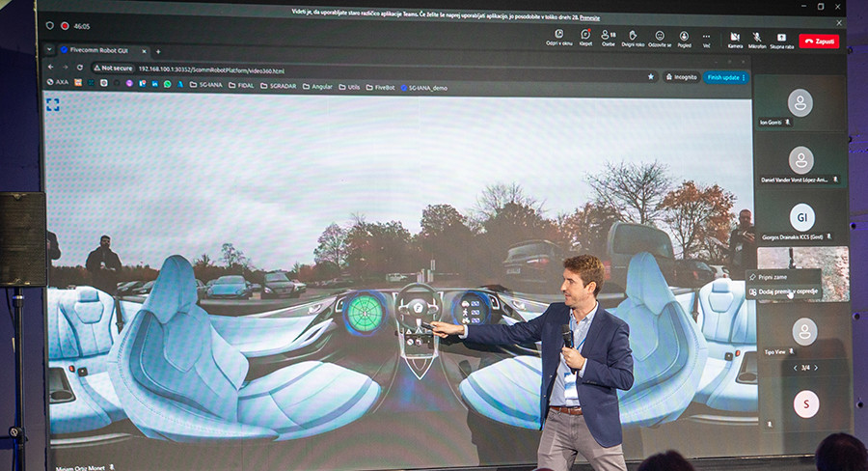The height and width of the screenshot is (471, 868).
Task: Reload the browser page
Action: (x=80, y=68)
